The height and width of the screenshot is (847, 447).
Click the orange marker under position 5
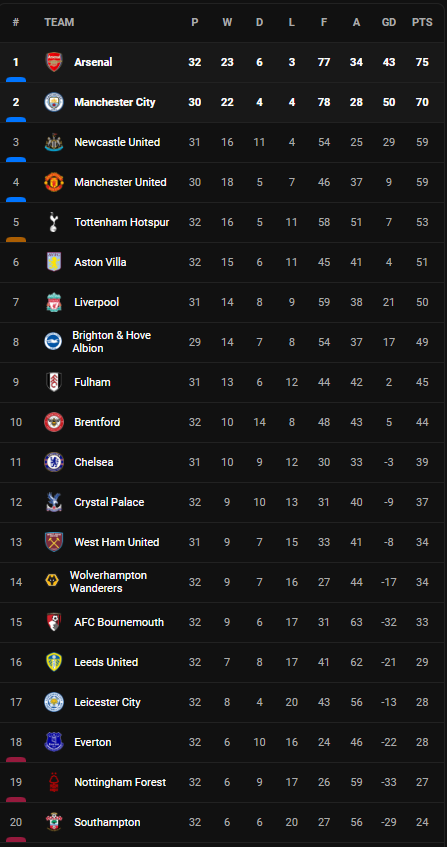coord(16,239)
